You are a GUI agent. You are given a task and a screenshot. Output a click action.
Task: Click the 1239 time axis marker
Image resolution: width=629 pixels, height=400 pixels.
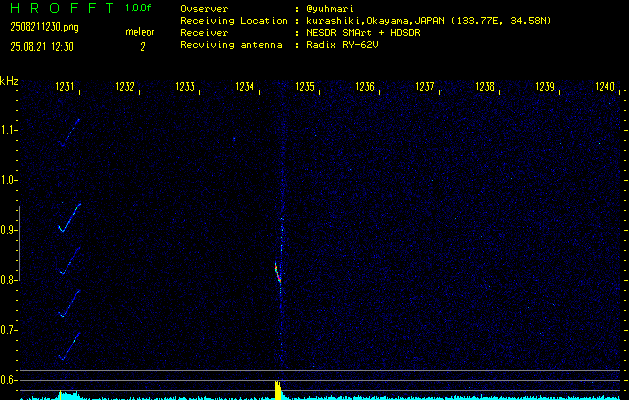[x=545, y=86]
